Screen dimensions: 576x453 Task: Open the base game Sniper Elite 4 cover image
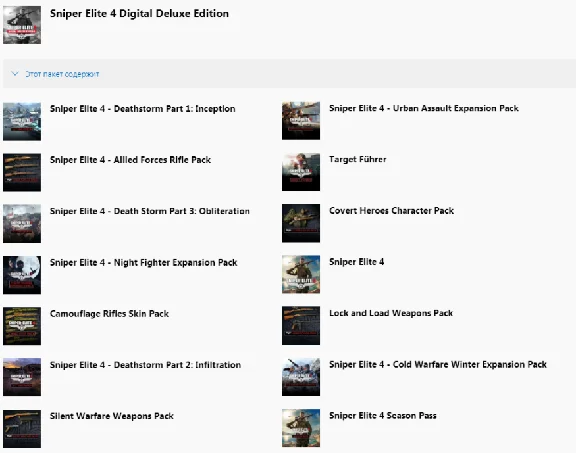(x=301, y=274)
